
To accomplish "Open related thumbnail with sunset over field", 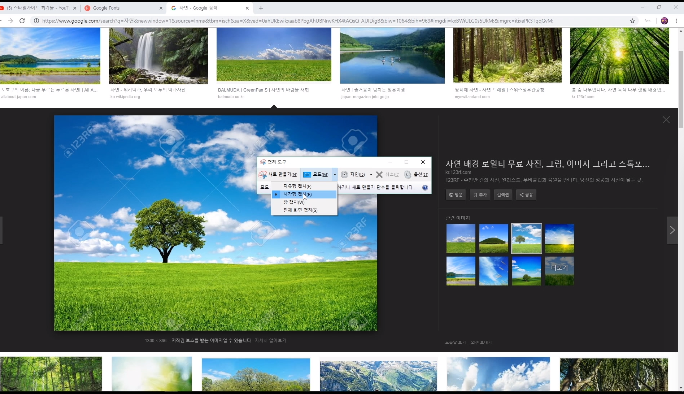I will click(x=559, y=238).
